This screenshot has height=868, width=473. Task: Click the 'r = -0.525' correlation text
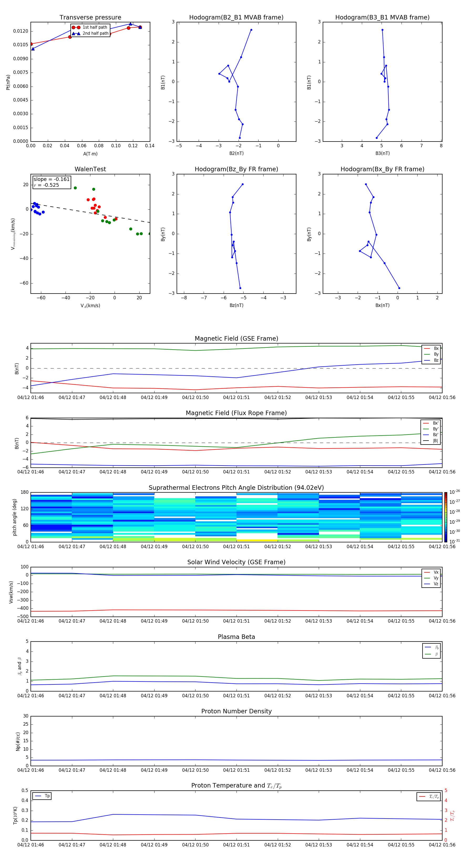47,185
